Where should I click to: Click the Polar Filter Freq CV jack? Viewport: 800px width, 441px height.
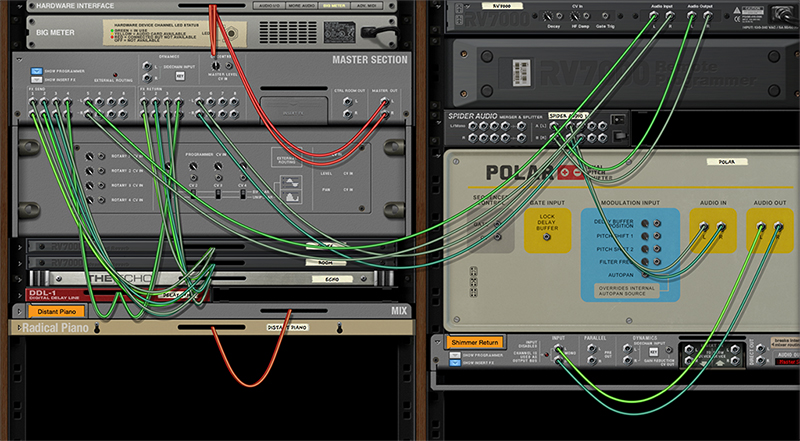[x=657, y=262]
